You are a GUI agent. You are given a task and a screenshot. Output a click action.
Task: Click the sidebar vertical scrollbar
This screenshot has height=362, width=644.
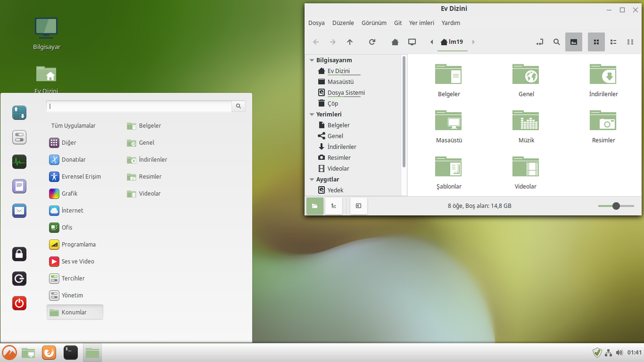[404, 112]
